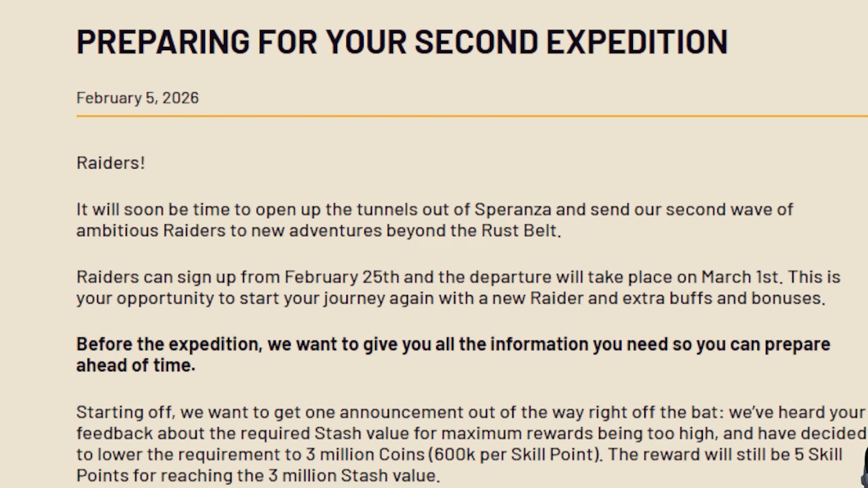Click the "March 1st" departure date

pos(740,277)
